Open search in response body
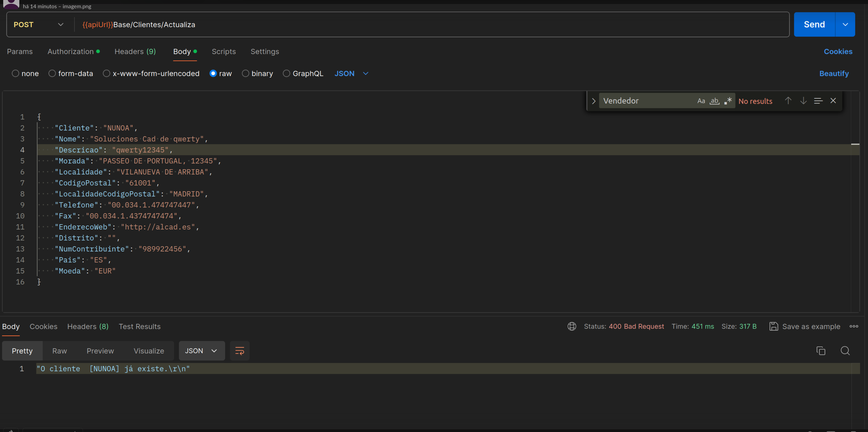This screenshot has width=868, height=432. [845, 351]
